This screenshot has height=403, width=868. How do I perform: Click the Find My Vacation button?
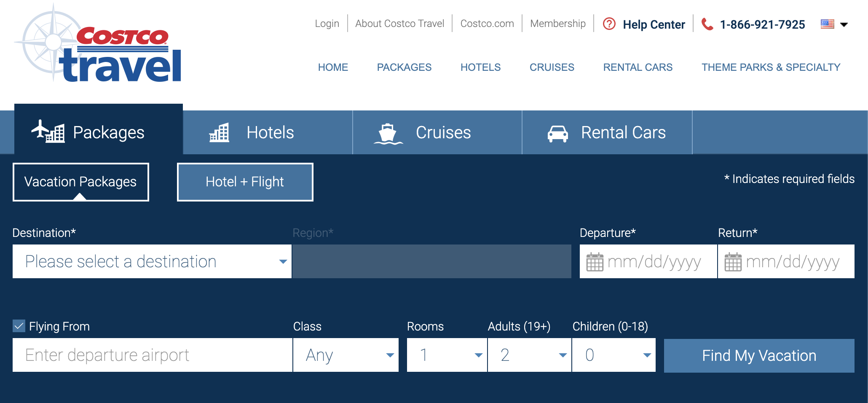(x=759, y=355)
